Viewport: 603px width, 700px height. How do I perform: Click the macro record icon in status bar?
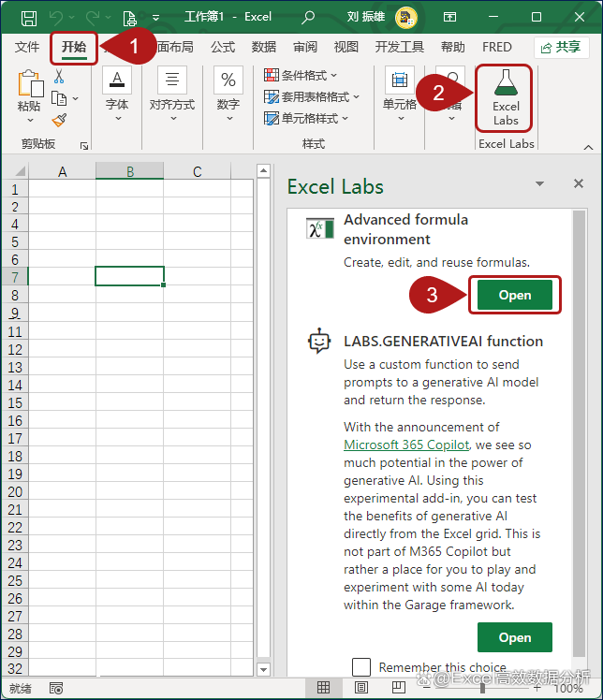pyautogui.click(x=56, y=688)
